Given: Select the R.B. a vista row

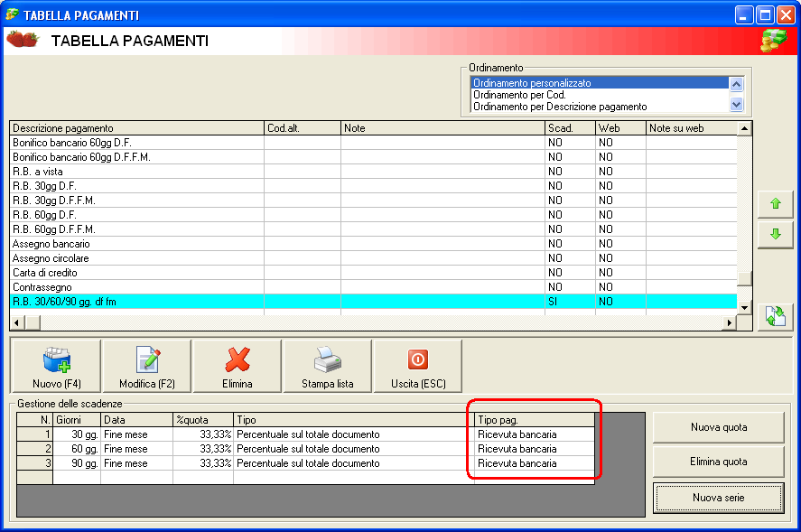Looking at the screenshot, I should (x=373, y=172).
